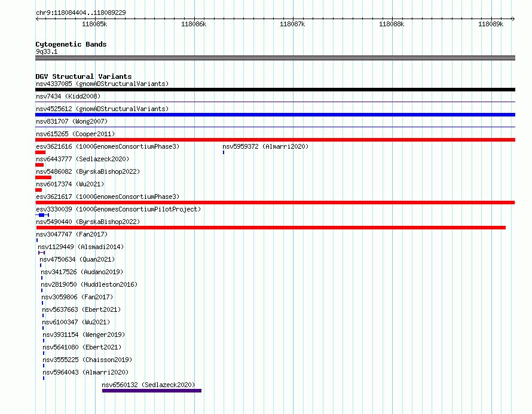Screen dimensions: 532x414
Task: Click esv3621617 1000GenomesConsortiumPhase3 label
Action: pos(108,197)
